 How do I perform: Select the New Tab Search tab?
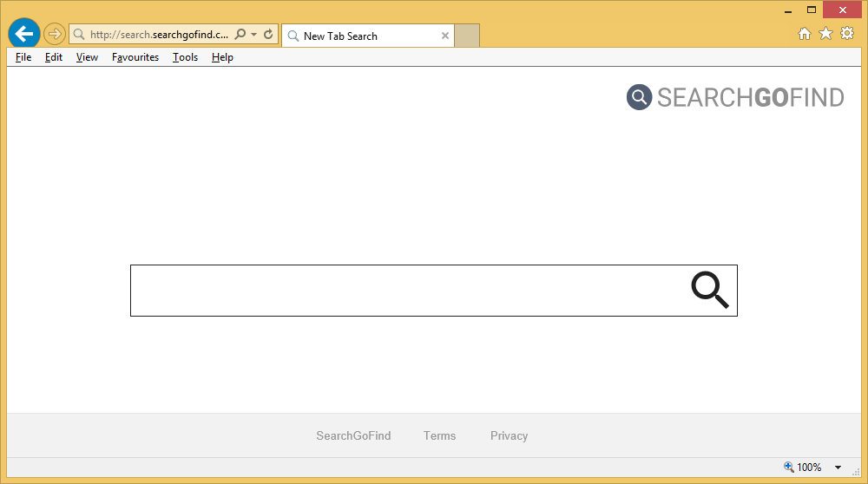click(x=360, y=36)
